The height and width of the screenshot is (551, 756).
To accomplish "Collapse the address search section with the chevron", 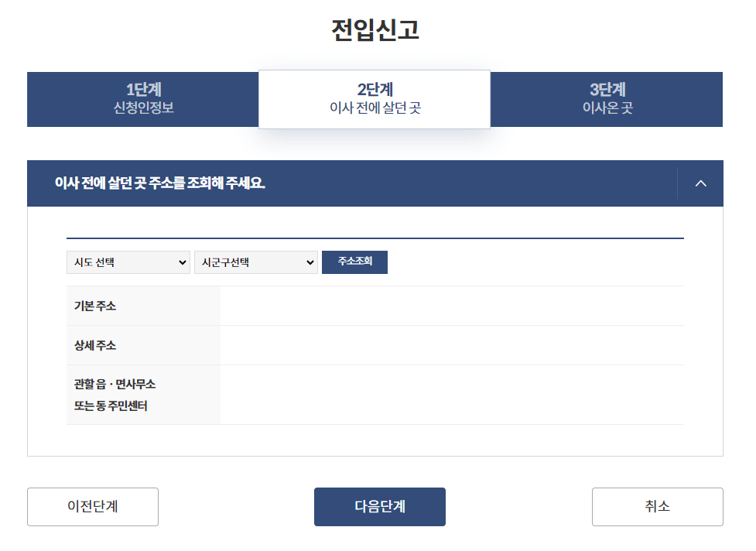I will [702, 183].
